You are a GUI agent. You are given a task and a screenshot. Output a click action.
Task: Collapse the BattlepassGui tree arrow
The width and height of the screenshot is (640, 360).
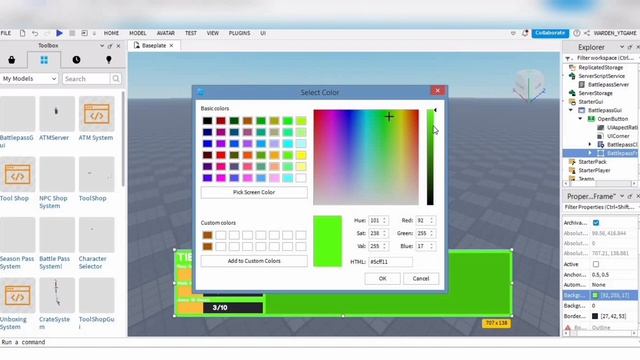pos(571,110)
